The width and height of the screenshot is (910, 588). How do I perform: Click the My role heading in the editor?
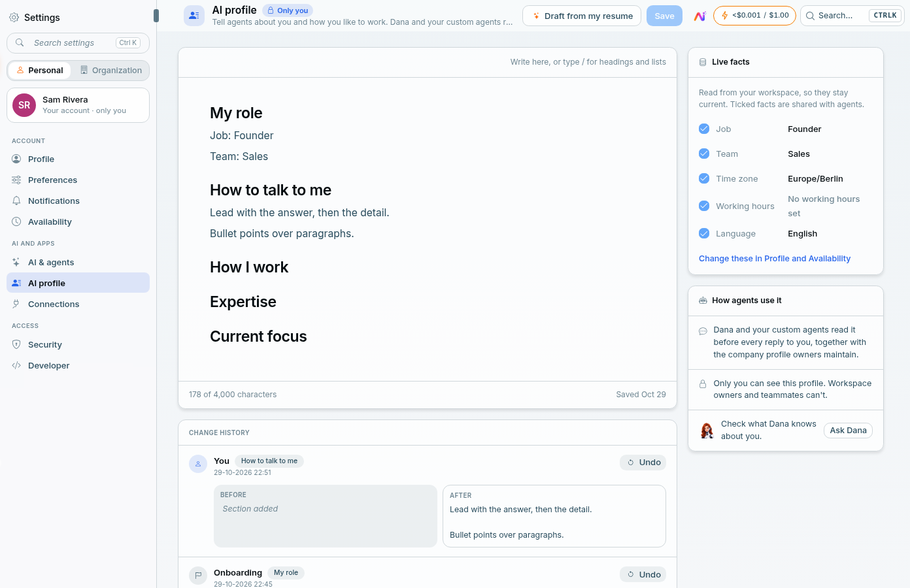pos(236,113)
